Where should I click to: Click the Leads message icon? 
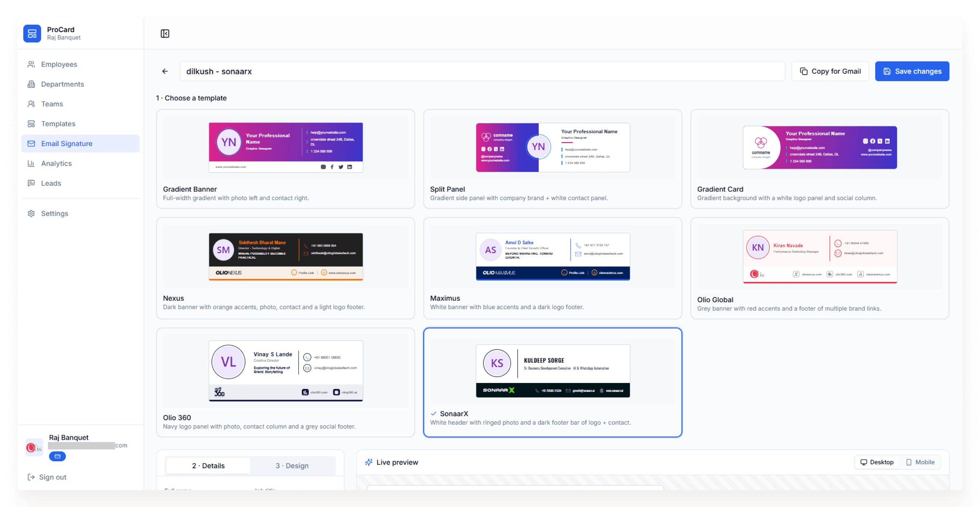click(31, 183)
